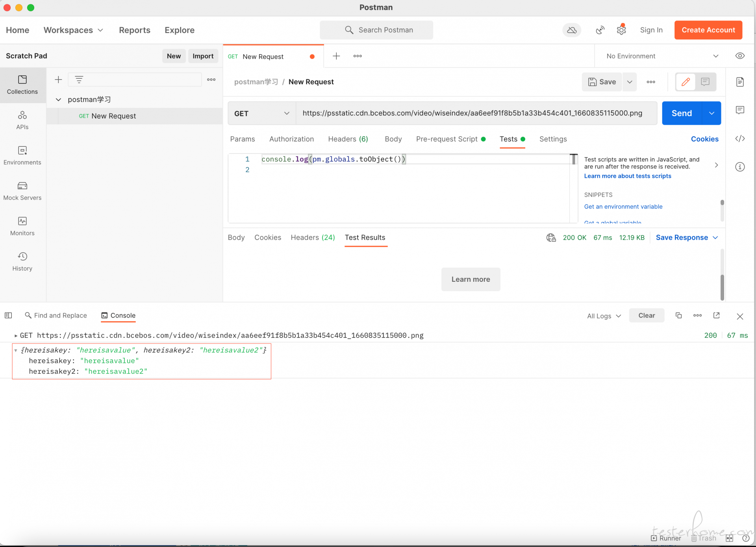The height and width of the screenshot is (547, 756).
Task: Switch to the response Body tab
Action: point(236,238)
